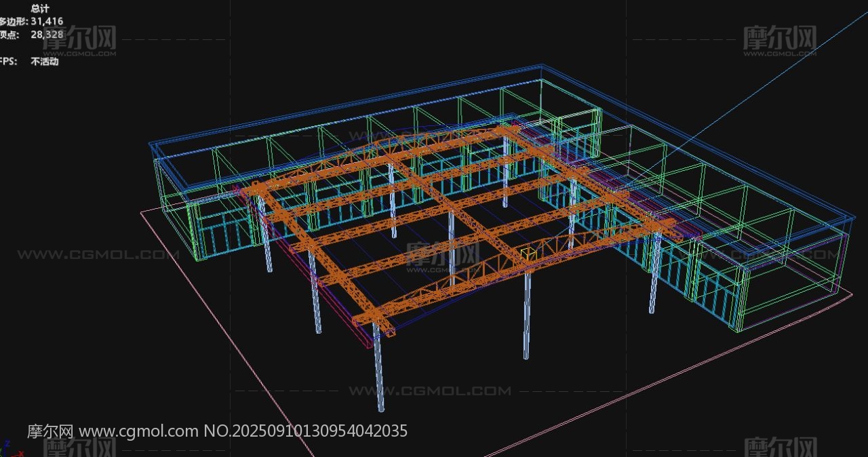Click the 摩尔网 watermark logo at top right
868x457 pixels.
tap(780, 39)
